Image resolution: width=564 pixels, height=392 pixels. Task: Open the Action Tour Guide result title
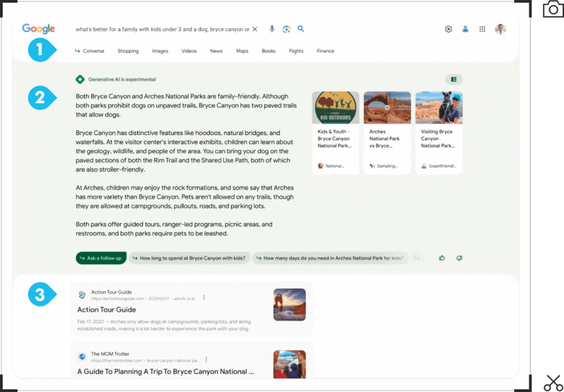pyautogui.click(x=106, y=309)
